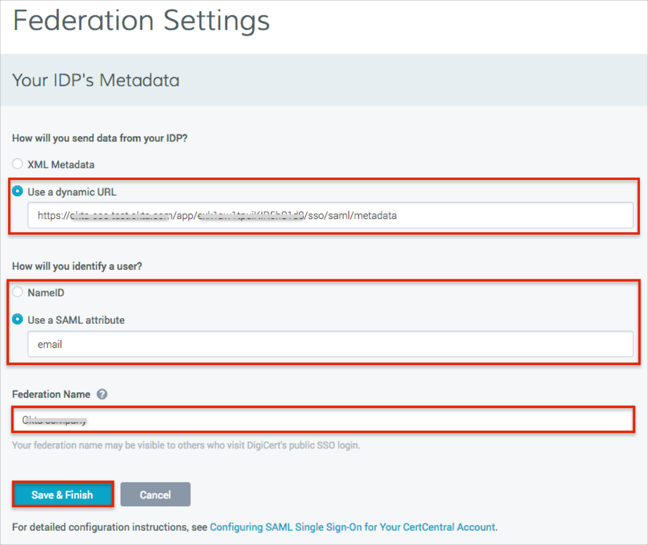Open Configuring SAML Single Sign-On link
This screenshot has height=545, width=648.
(x=352, y=527)
